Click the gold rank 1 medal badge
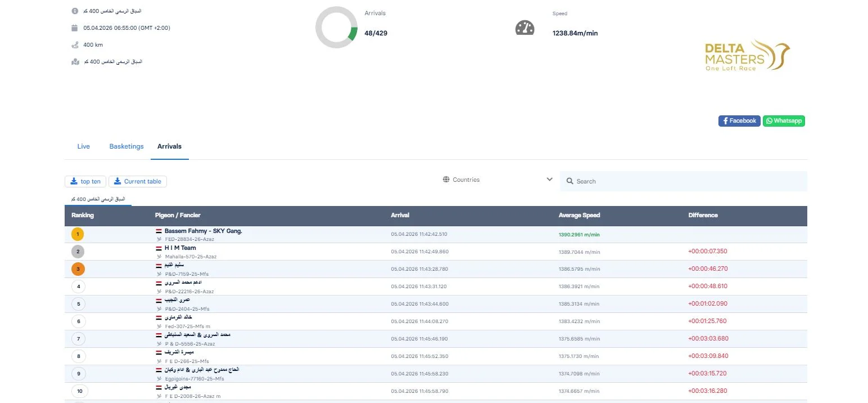 point(78,235)
